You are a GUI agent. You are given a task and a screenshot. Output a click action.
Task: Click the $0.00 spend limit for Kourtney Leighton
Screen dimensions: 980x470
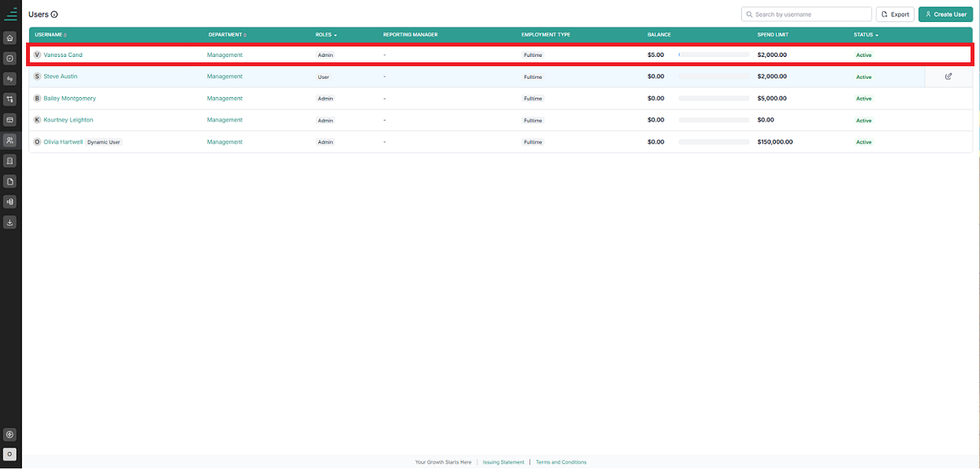[x=766, y=120]
